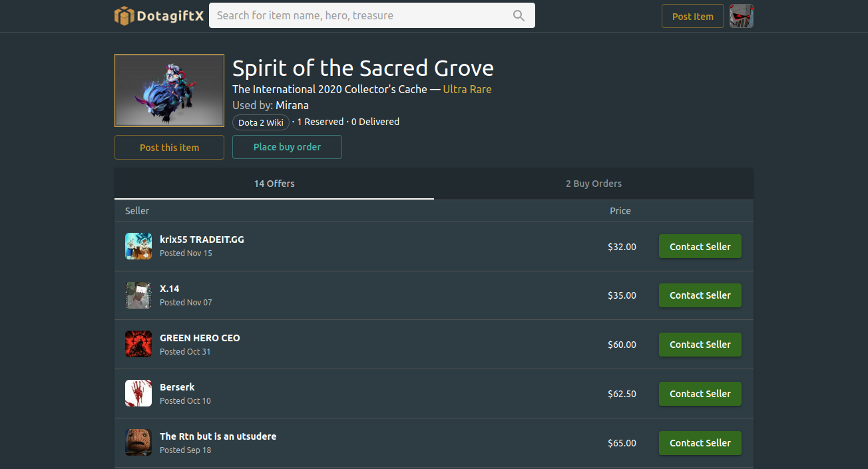868x469 pixels.
Task: Open Spirit of the Sacred Grove item image
Action: click(169, 90)
